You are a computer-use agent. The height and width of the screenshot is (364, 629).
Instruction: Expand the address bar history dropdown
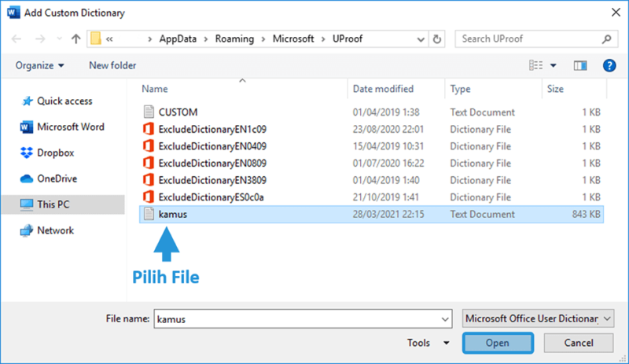point(421,39)
